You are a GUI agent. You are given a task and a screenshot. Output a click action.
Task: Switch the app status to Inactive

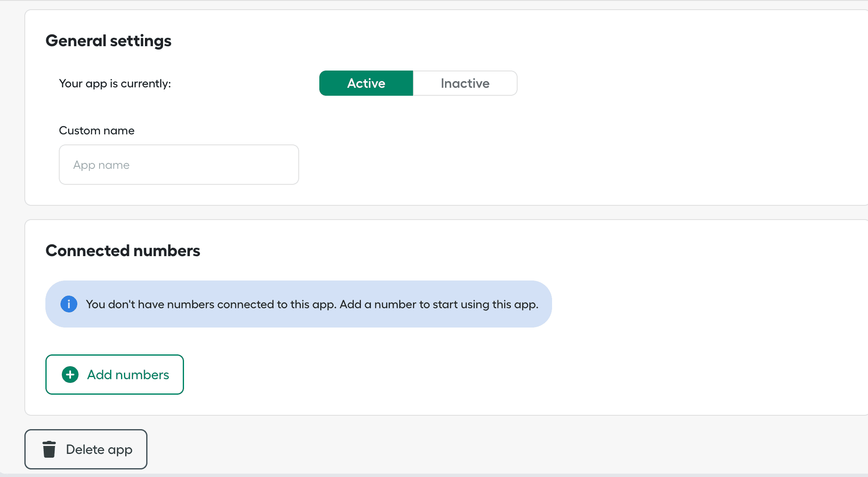tap(465, 83)
